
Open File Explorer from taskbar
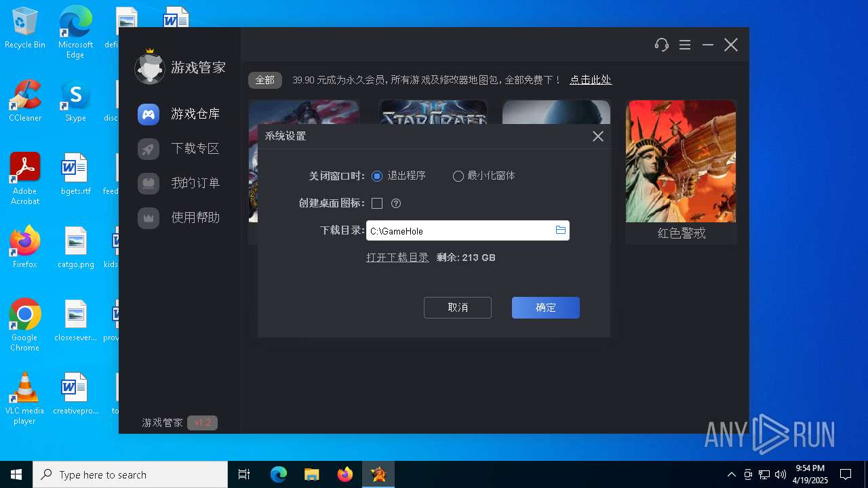(x=311, y=474)
